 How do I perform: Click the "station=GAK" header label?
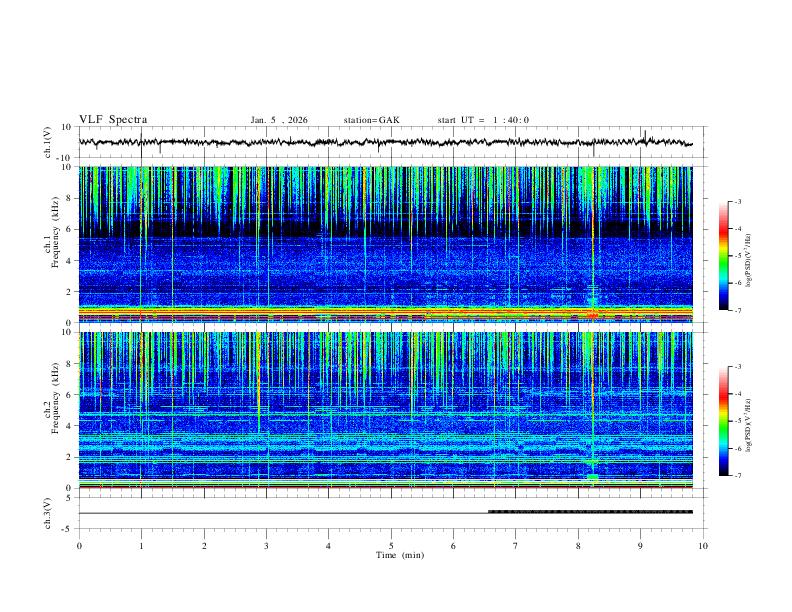click(x=371, y=120)
